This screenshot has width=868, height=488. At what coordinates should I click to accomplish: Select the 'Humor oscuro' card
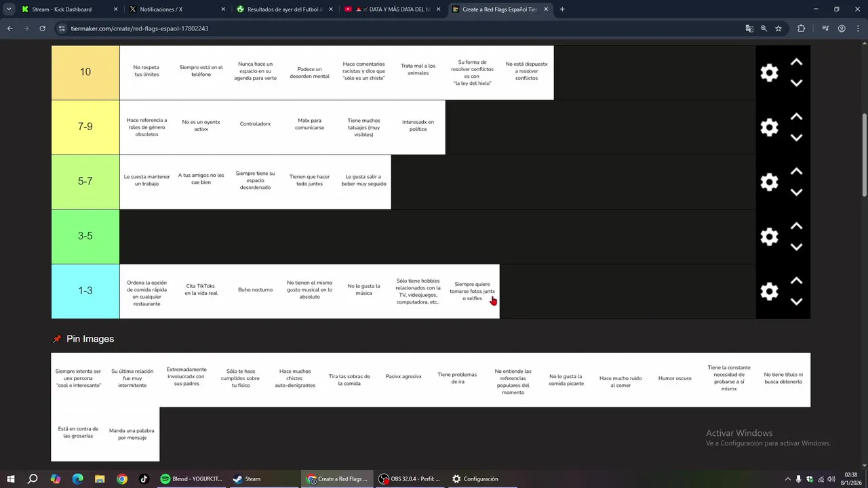point(675,380)
